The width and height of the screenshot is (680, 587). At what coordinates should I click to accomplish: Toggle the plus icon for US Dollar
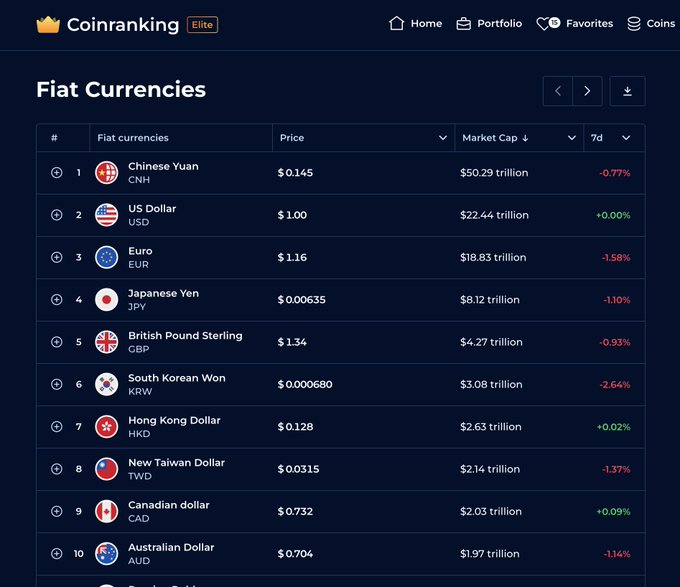coord(57,215)
